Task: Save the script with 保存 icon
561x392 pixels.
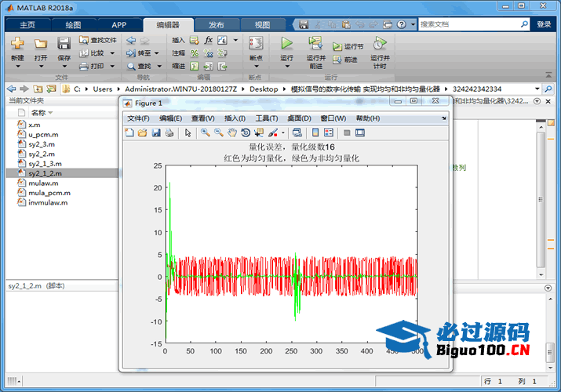Action: [64, 43]
